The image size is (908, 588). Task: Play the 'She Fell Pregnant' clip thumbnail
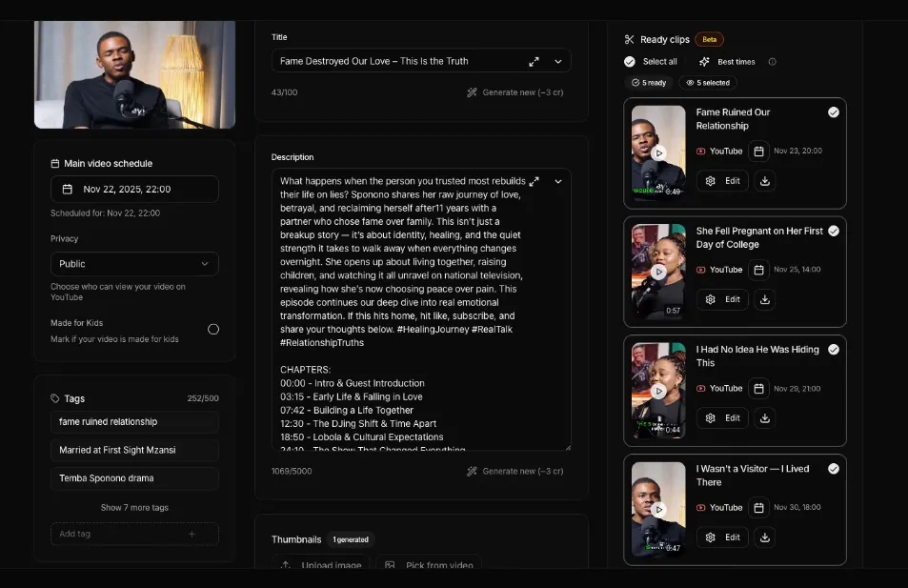coord(658,272)
